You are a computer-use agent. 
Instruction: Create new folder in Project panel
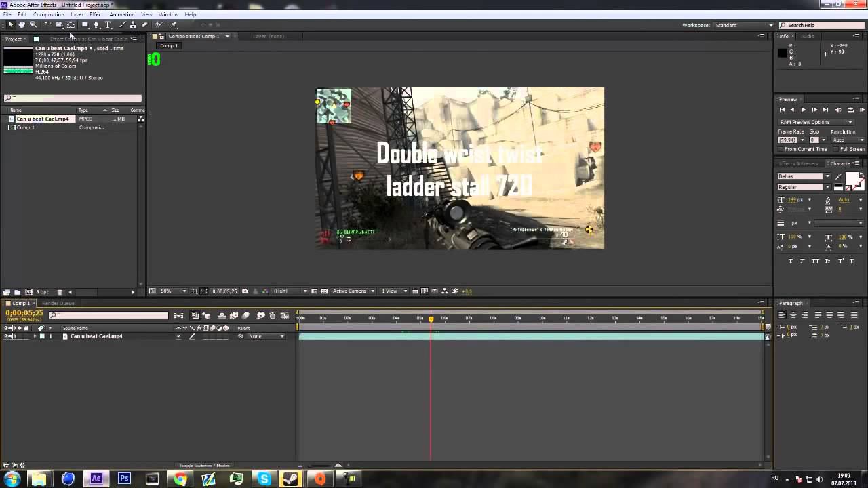(x=18, y=292)
